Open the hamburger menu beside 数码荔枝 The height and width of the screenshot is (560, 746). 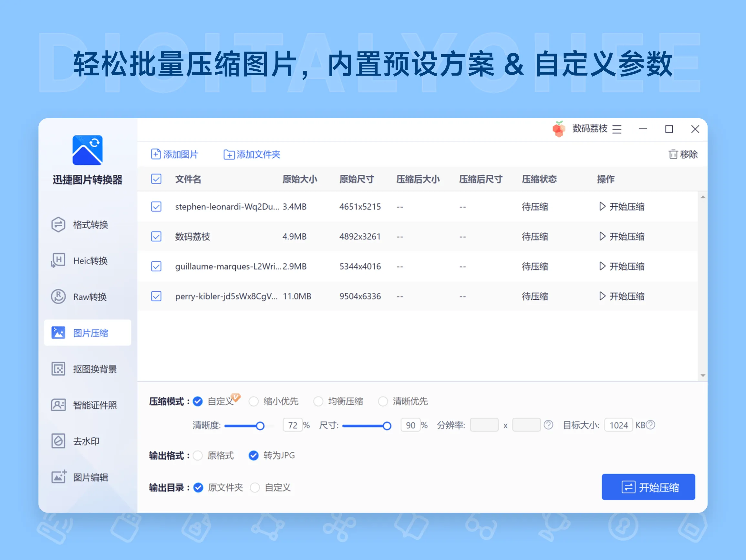tap(617, 129)
